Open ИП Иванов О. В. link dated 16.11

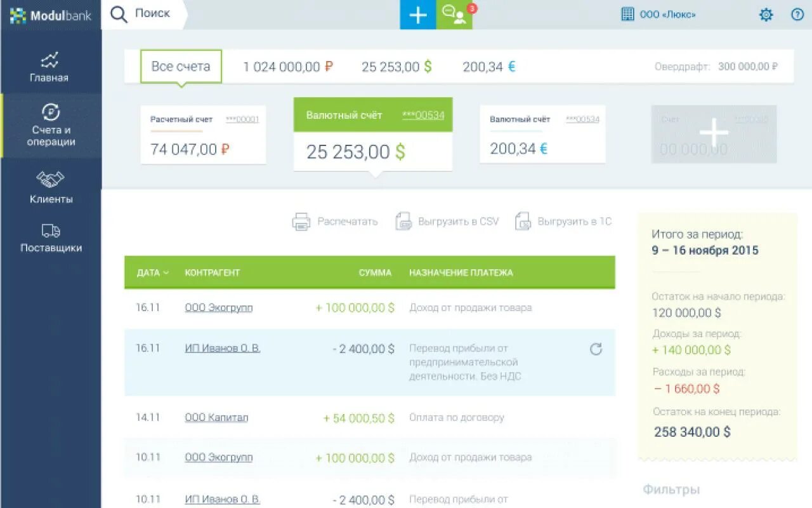(223, 349)
